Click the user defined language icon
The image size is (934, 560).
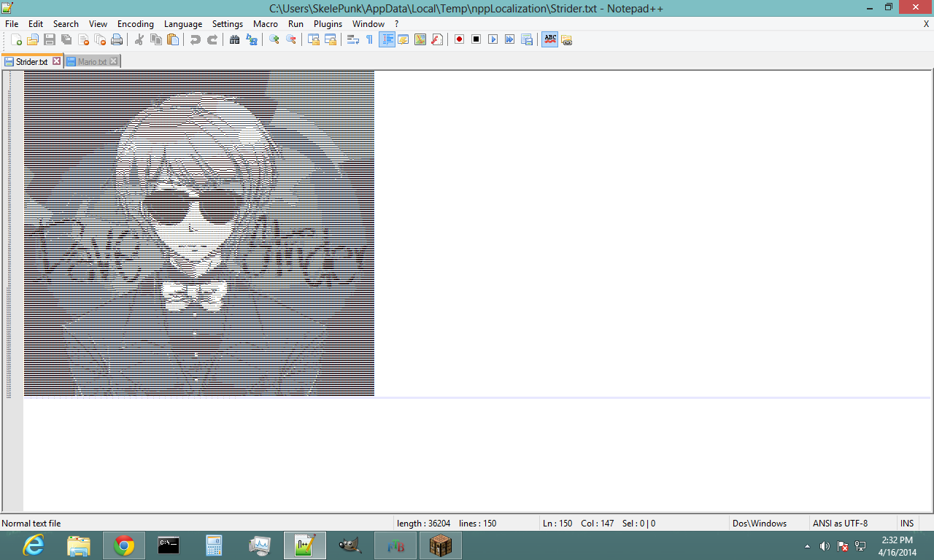coord(404,39)
